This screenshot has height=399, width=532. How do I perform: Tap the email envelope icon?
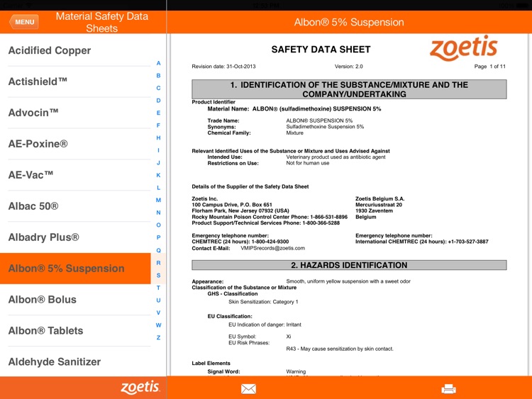click(x=248, y=388)
